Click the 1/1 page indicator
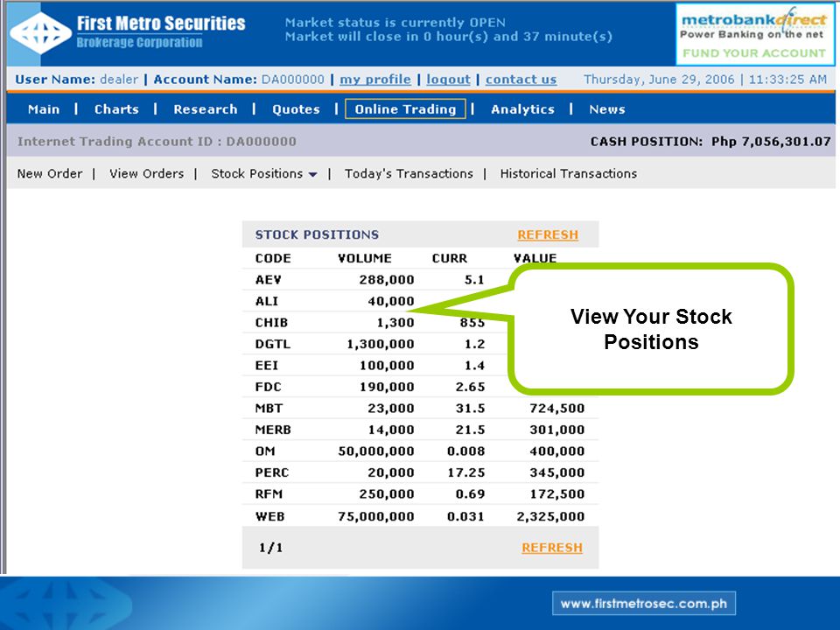This screenshot has width=840, height=630. point(270,548)
